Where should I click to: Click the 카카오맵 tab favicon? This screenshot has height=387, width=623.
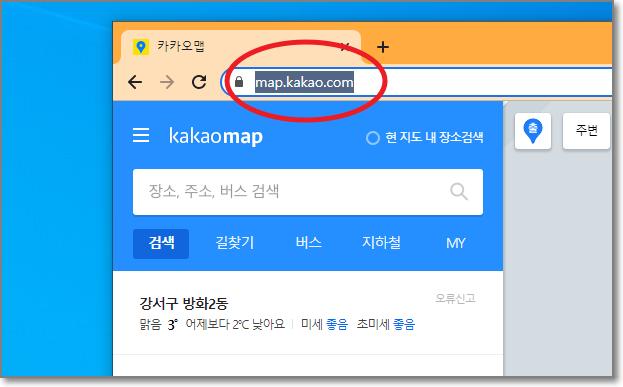pyautogui.click(x=140, y=47)
